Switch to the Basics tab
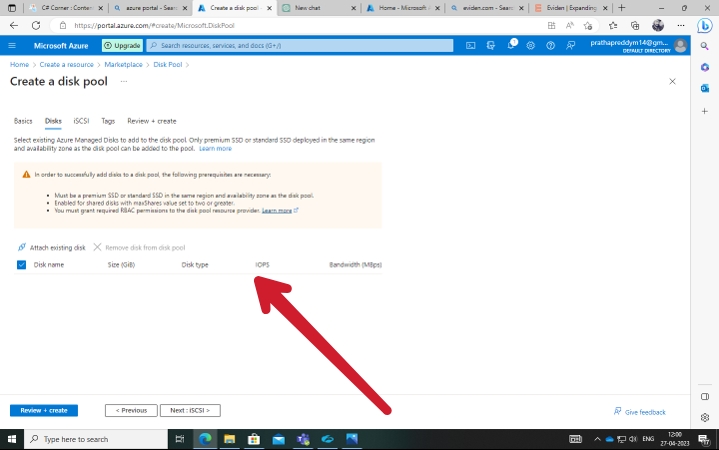This screenshot has width=719, height=450. pyautogui.click(x=23, y=121)
